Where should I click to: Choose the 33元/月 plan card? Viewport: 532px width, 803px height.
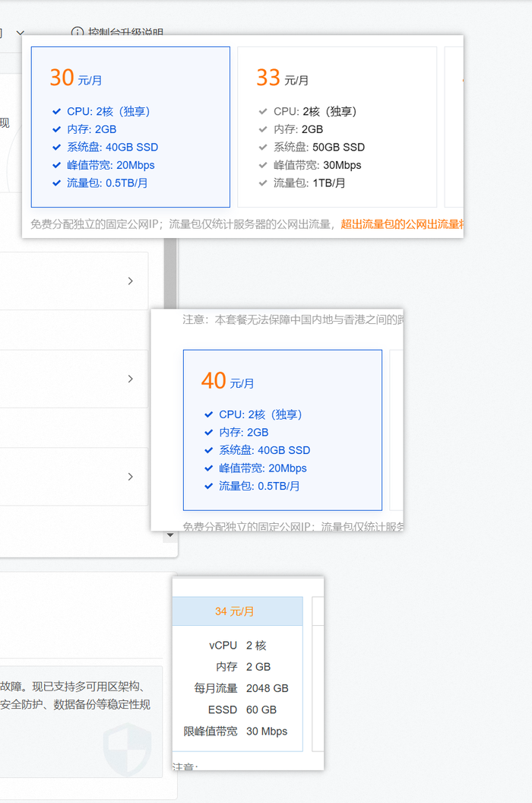pos(337,126)
